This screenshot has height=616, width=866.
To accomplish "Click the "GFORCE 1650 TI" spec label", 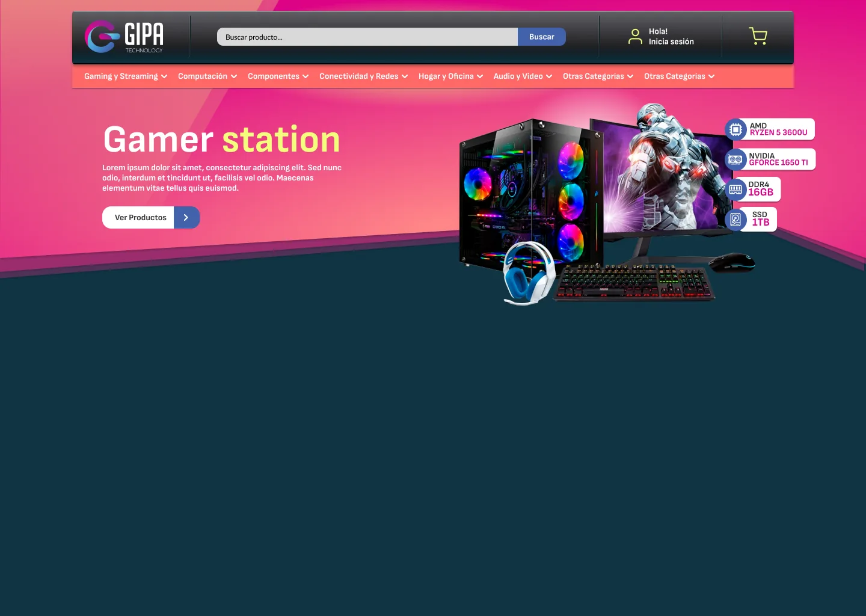I will tap(779, 163).
